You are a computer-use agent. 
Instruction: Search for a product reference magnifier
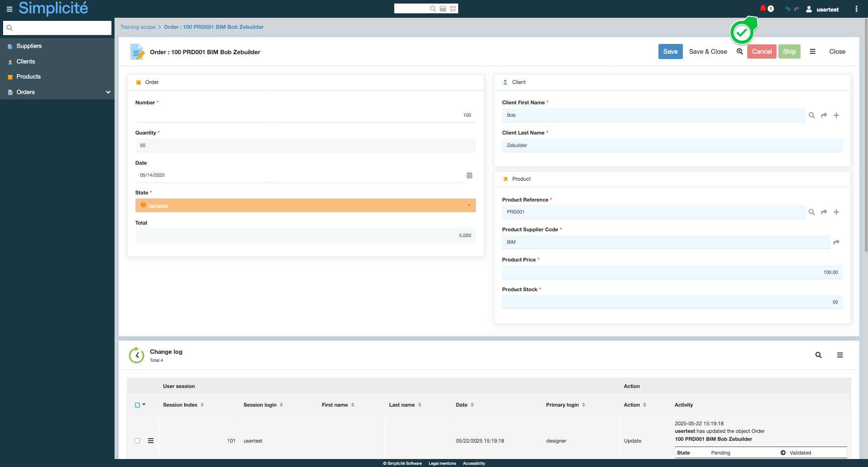812,212
